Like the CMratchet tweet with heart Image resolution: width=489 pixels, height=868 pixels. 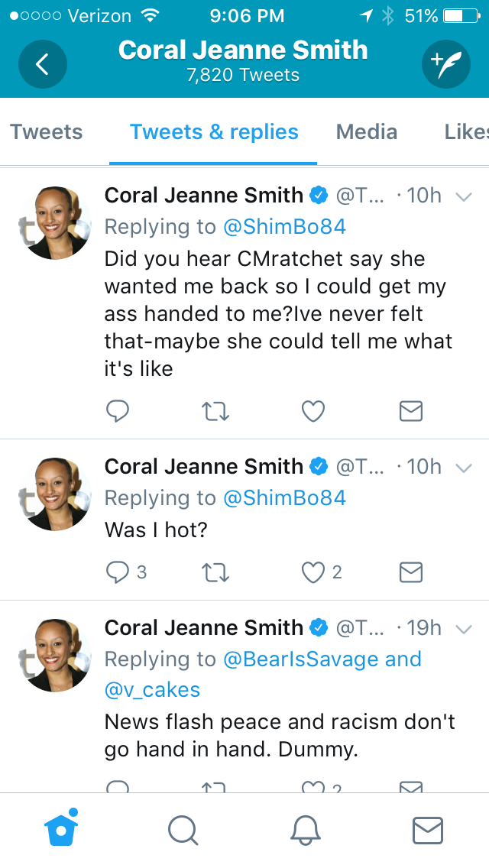pos(313,411)
